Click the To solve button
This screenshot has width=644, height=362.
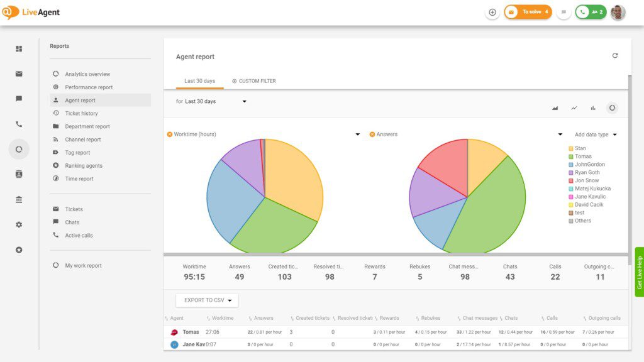click(528, 12)
